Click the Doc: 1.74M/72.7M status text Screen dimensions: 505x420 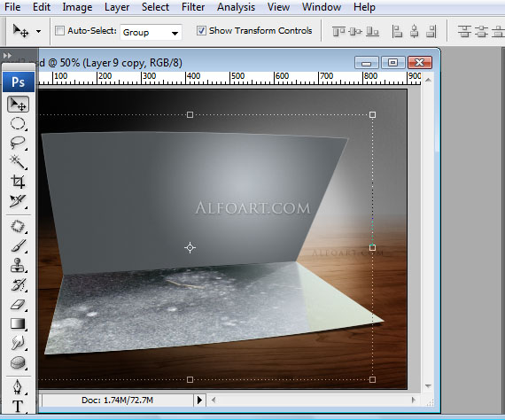[117, 400]
